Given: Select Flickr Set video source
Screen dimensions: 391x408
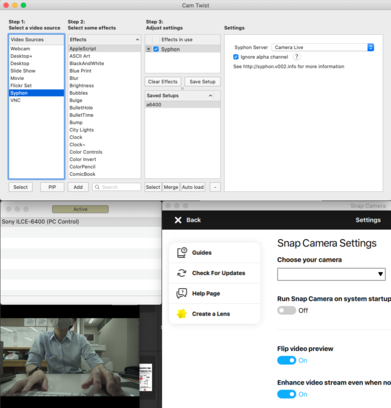Looking at the screenshot, I should click(x=36, y=85).
